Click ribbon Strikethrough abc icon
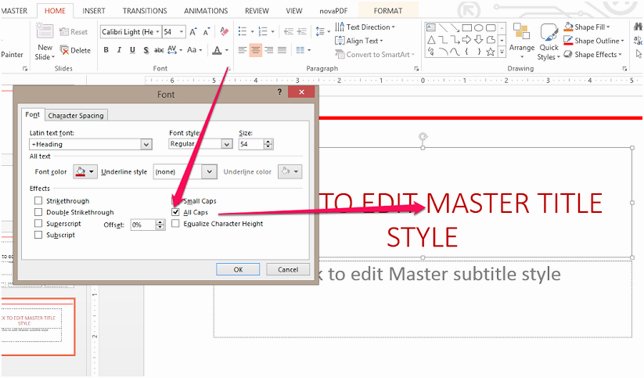This screenshot has width=644, height=378. click(x=159, y=50)
